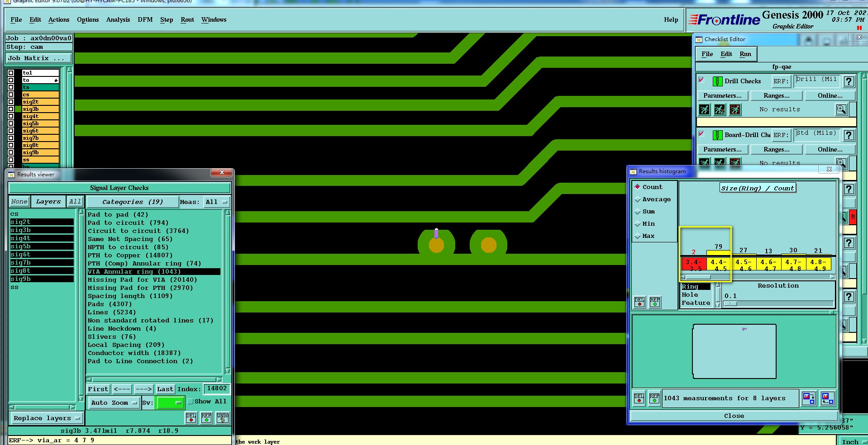This screenshot has width=868, height=445.
Task: Open Edit menu in Checklist Editor
Action: [726, 54]
